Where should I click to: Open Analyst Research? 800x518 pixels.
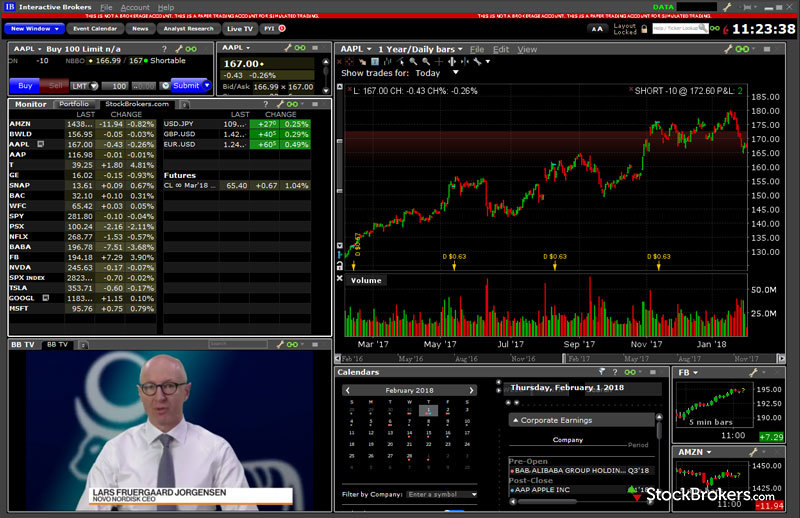(188, 29)
